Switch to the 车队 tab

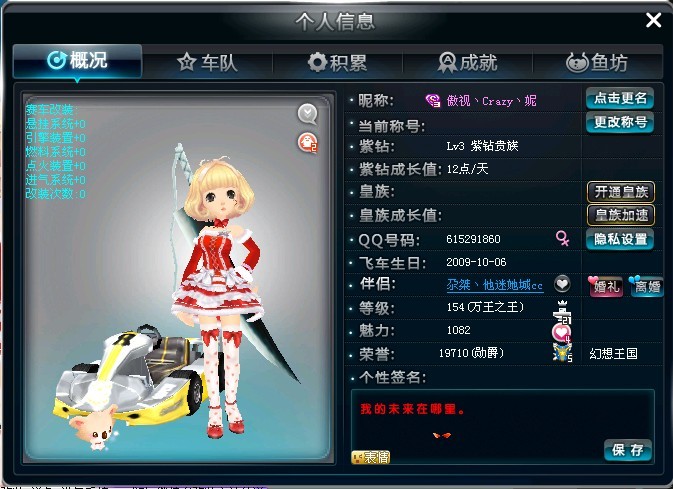(207, 63)
